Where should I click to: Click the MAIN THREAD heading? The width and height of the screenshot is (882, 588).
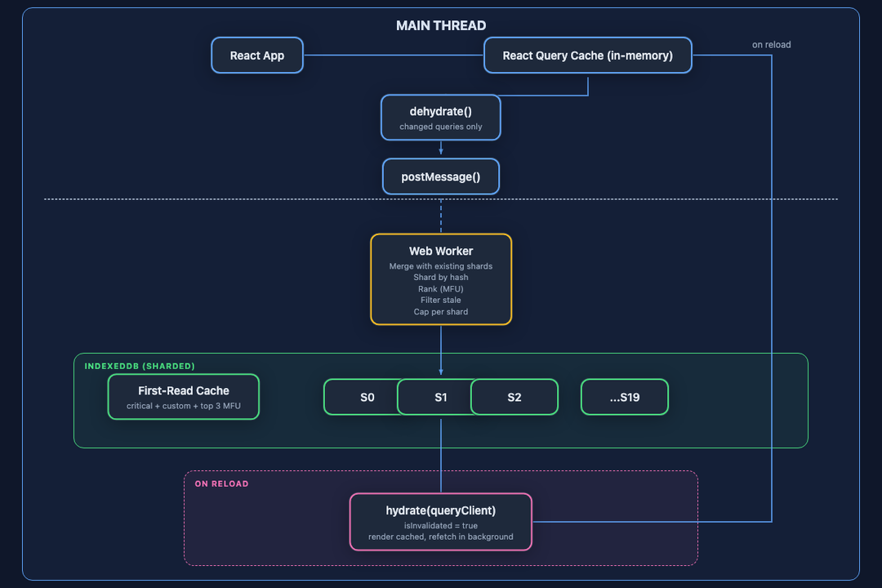[441, 25]
